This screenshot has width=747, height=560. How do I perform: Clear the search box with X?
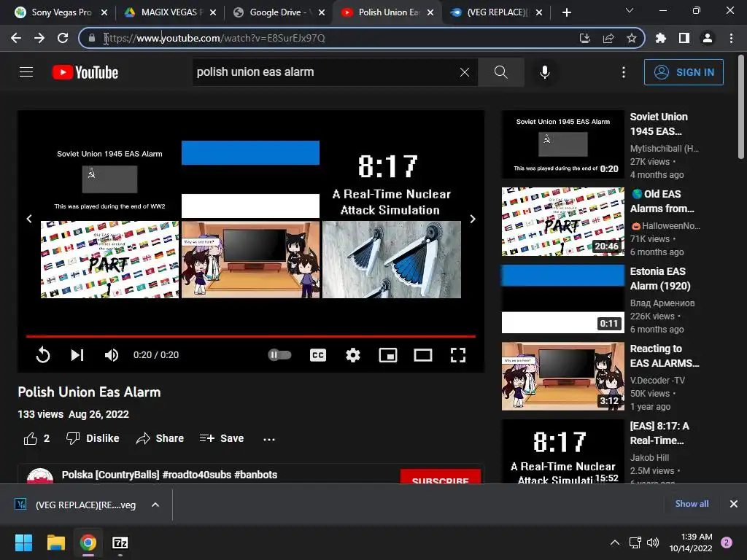465,72
